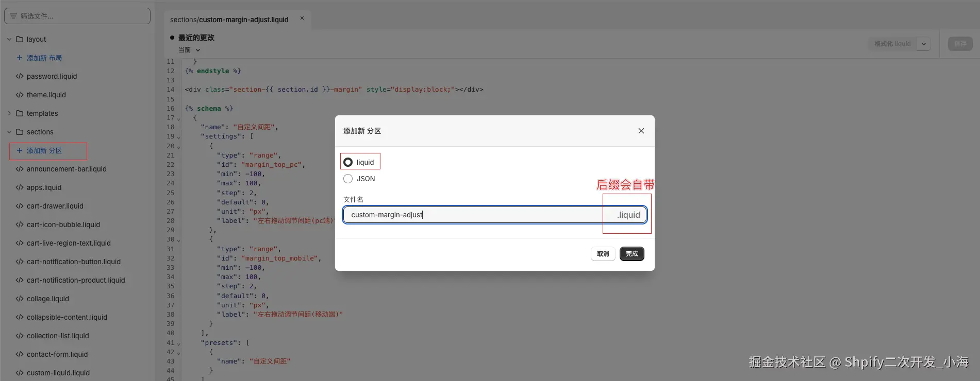Click 添加新 分区 link

[x=44, y=150]
